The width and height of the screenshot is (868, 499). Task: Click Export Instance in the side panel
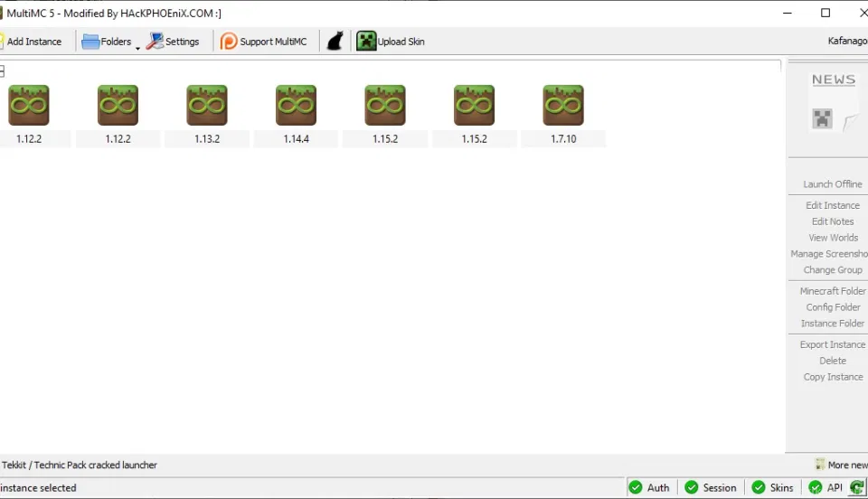(x=832, y=344)
